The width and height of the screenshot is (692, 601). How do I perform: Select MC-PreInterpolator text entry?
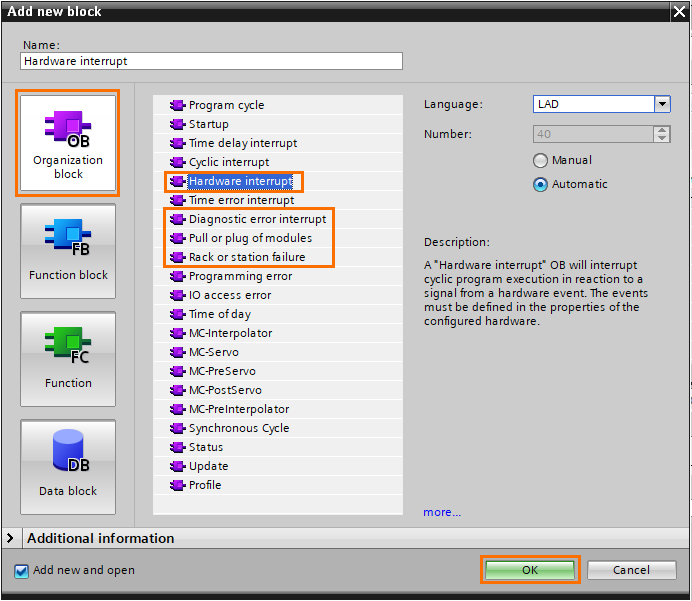click(239, 409)
